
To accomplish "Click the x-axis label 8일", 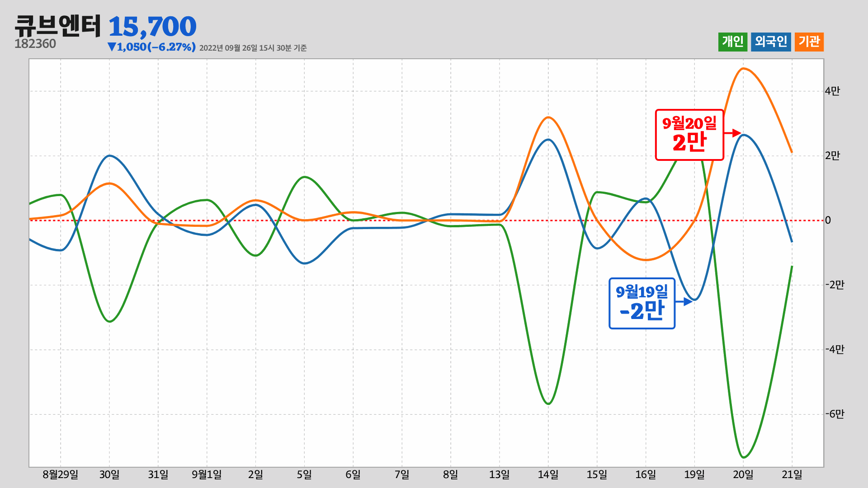I will 451,475.
